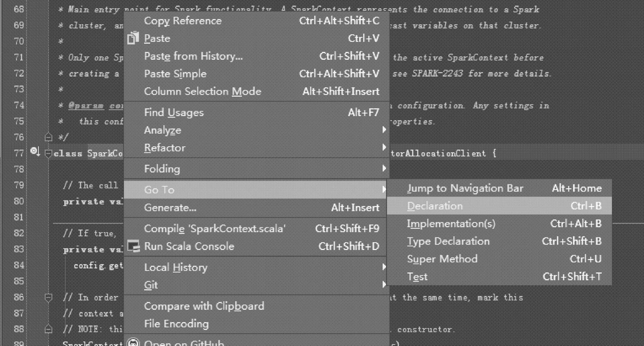Screen dimensions: 644x346
Task: Choose Implementation(s) from the submenu
Action: (451, 224)
